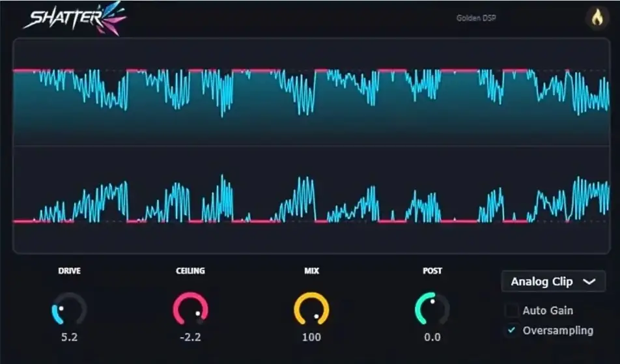Click the Drive value 5.2
Image resolution: width=620 pixels, height=364 pixels.
(x=69, y=337)
